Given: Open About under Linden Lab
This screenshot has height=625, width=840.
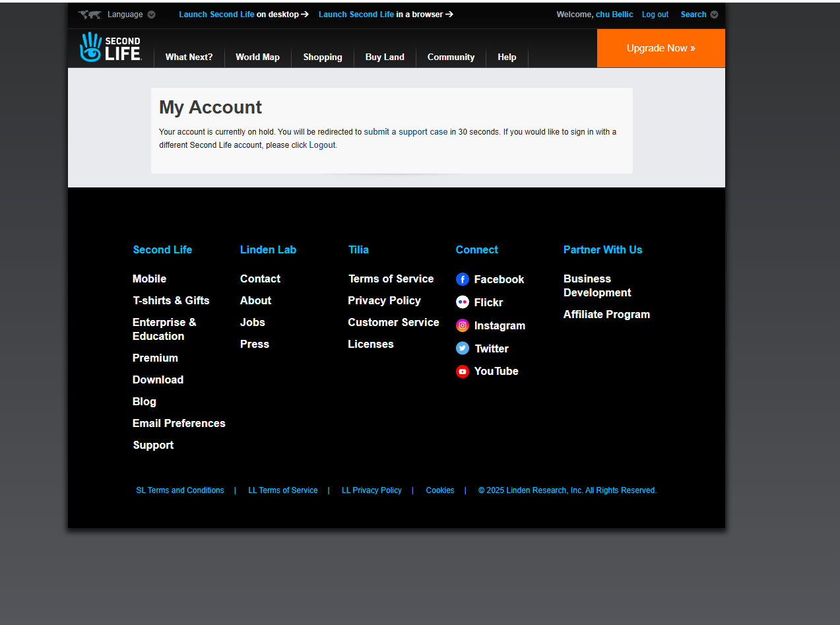Looking at the screenshot, I should [255, 301].
